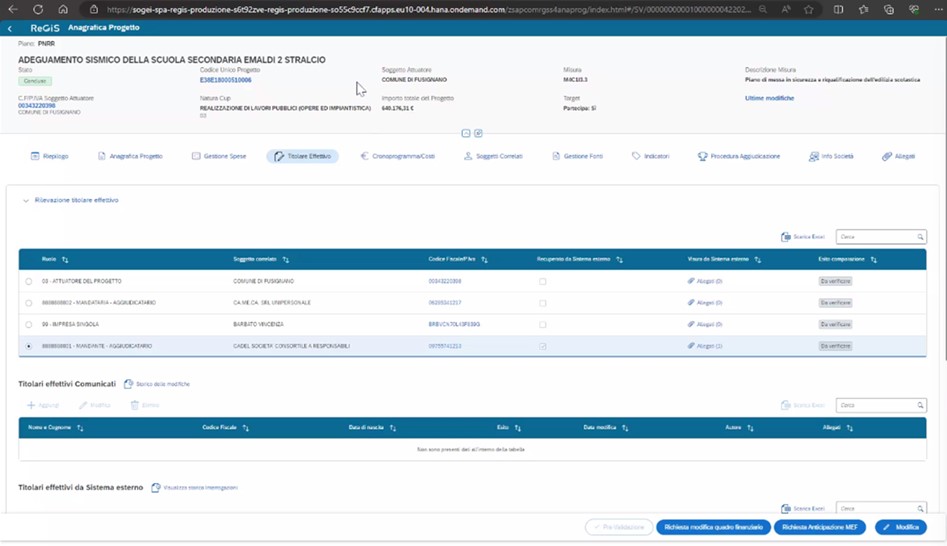Image resolution: width=947 pixels, height=546 pixels.
Task: Pin the header using the button beside the collapse arrow
Action: pos(479,133)
